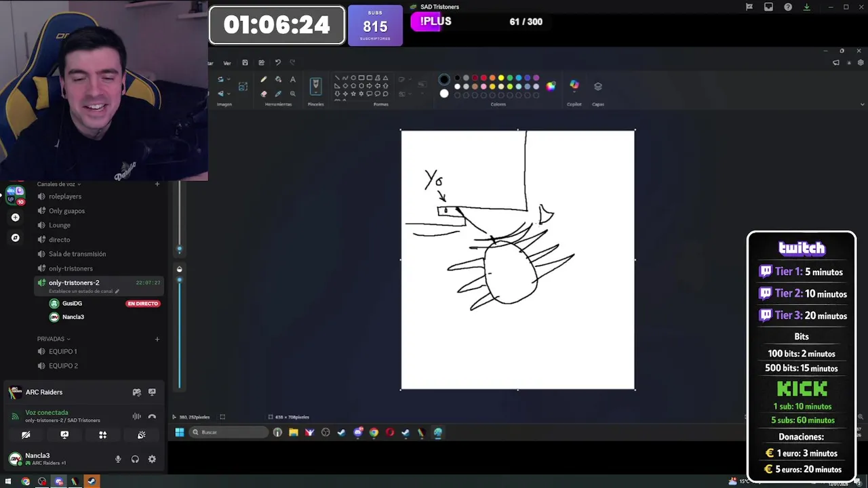The width and height of the screenshot is (868, 488).
Task: Pick the yellow swatch in Colores palette
Action: (x=501, y=78)
